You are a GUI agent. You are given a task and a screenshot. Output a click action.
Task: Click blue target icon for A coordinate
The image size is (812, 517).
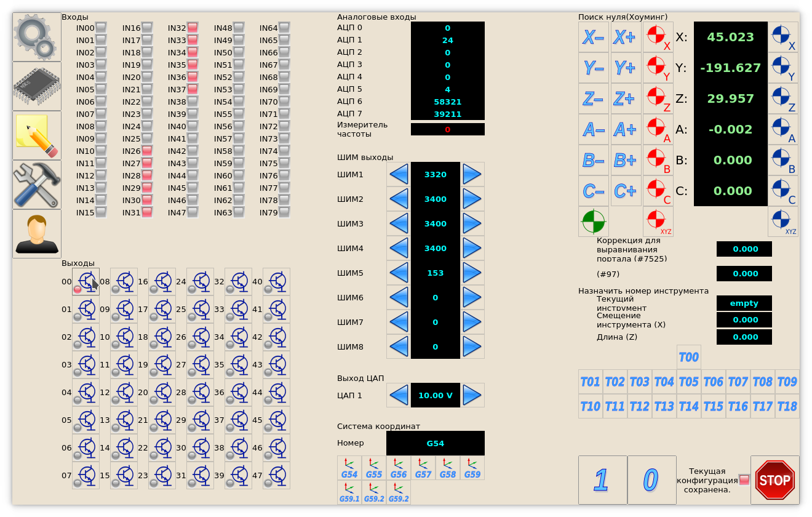(x=783, y=129)
